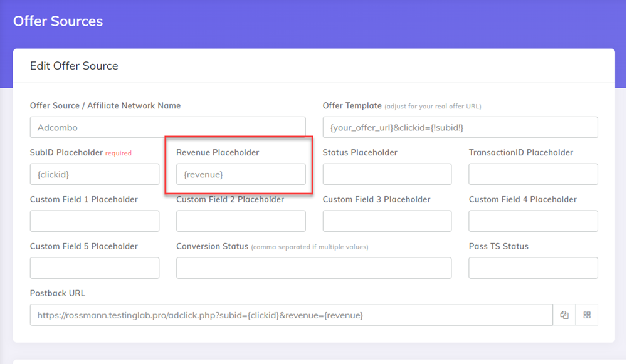Click the empty Status Placeholder input
Viewport: 627px width, 364px height.
(387, 174)
